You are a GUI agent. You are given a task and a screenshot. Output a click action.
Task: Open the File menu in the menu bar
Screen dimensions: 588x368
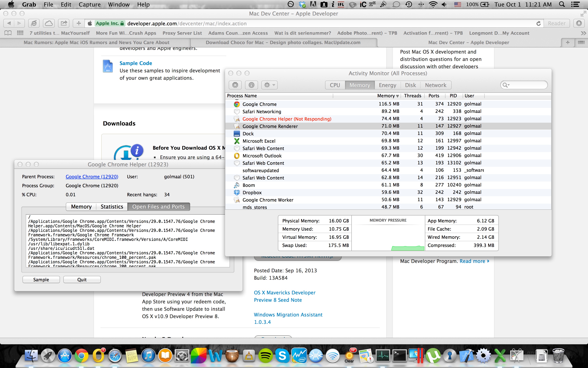pos(48,5)
